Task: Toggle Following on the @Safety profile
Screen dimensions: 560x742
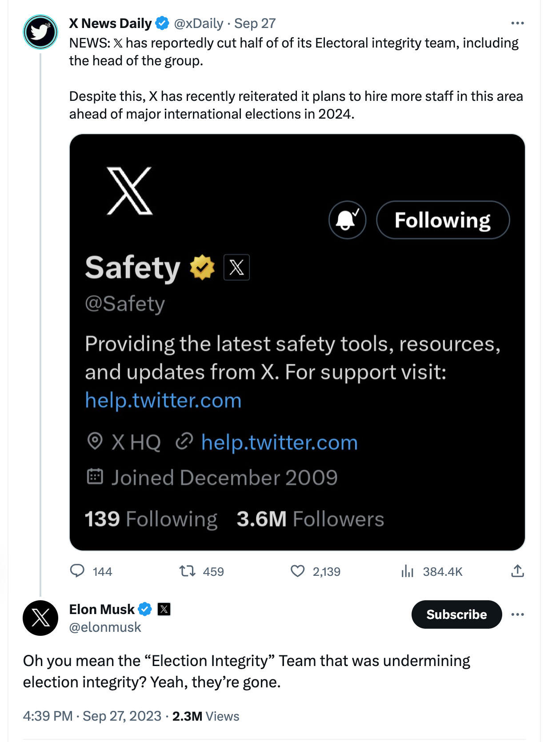Action: click(x=443, y=219)
